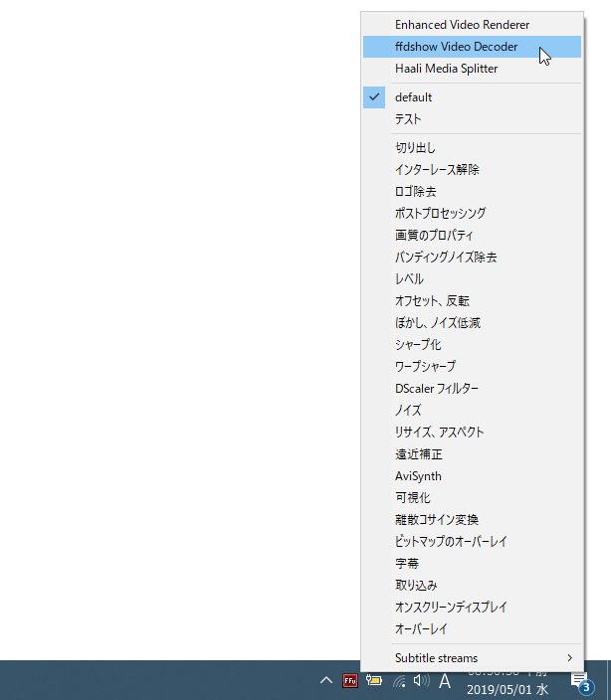611x700 pixels.
Task: Toggle the AviSynth filter
Action: 472,476
